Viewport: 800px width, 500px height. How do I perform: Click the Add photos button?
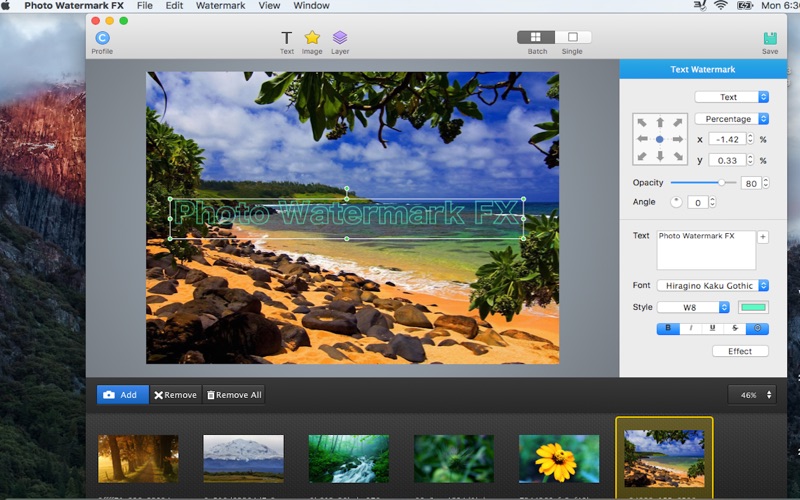click(x=122, y=394)
